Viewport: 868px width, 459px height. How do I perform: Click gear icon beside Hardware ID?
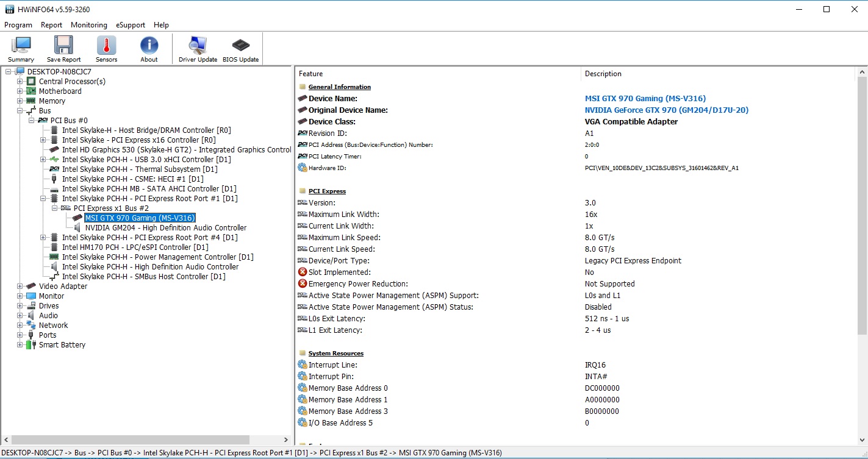303,168
